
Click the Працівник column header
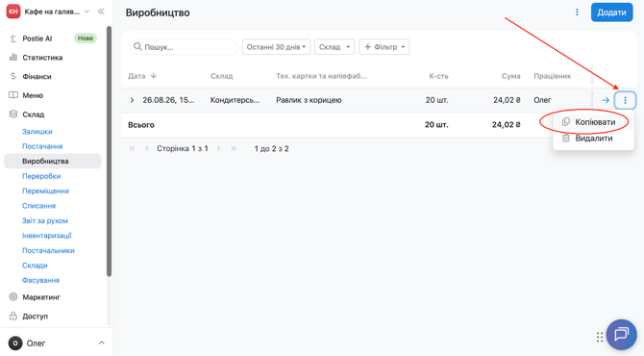(x=552, y=76)
